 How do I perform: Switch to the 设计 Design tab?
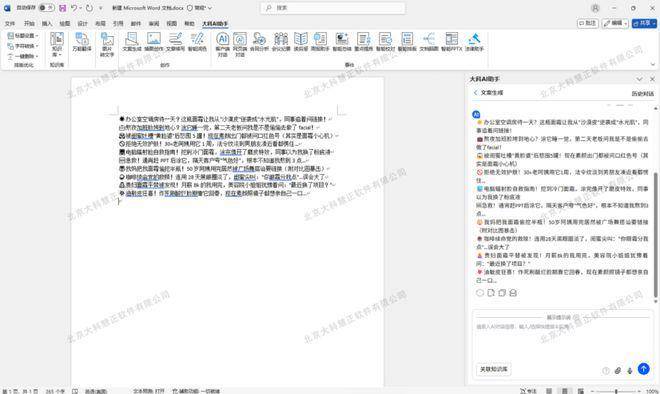(82, 24)
